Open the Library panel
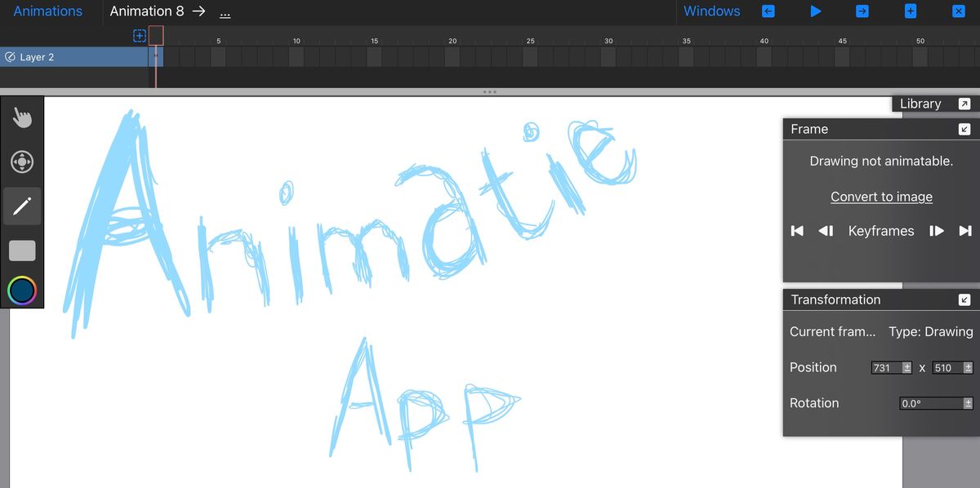This screenshot has height=488, width=980. pos(920,103)
